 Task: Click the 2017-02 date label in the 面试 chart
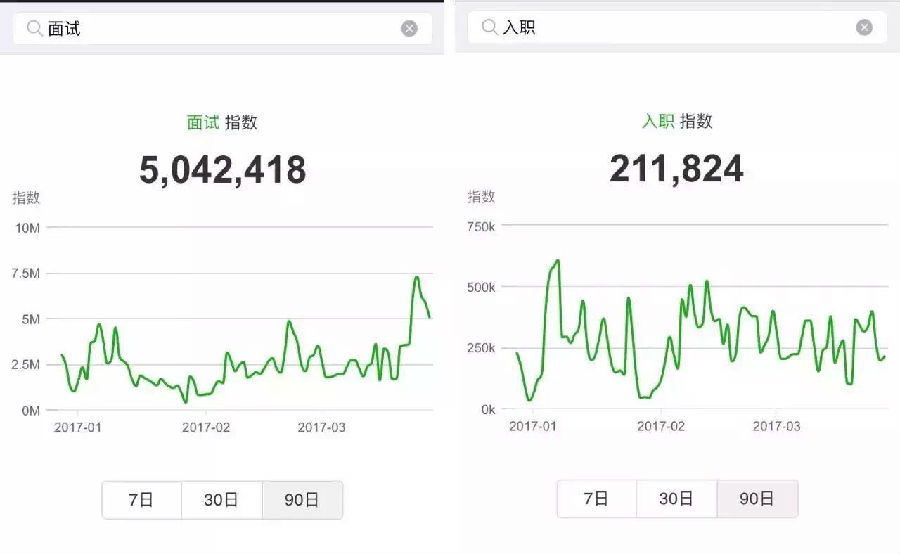pyautogui.click(x=206, y=428)
